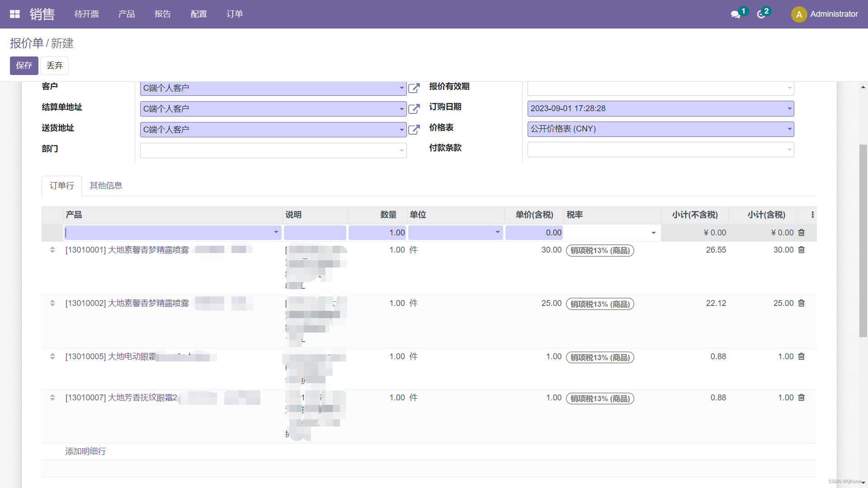The width and height of the screenshot is (868, 488).
Task: Expand the 税率 dropdown on the new line
Action: pos(653,233)
